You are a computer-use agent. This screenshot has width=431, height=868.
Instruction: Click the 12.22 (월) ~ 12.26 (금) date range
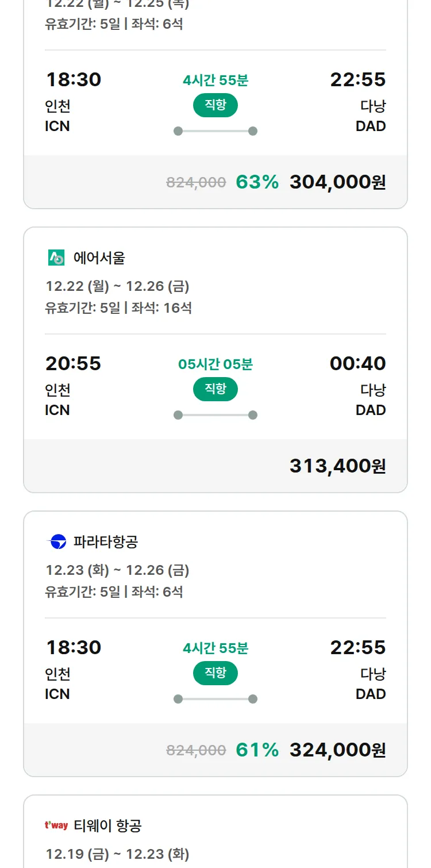click(117, 286)
